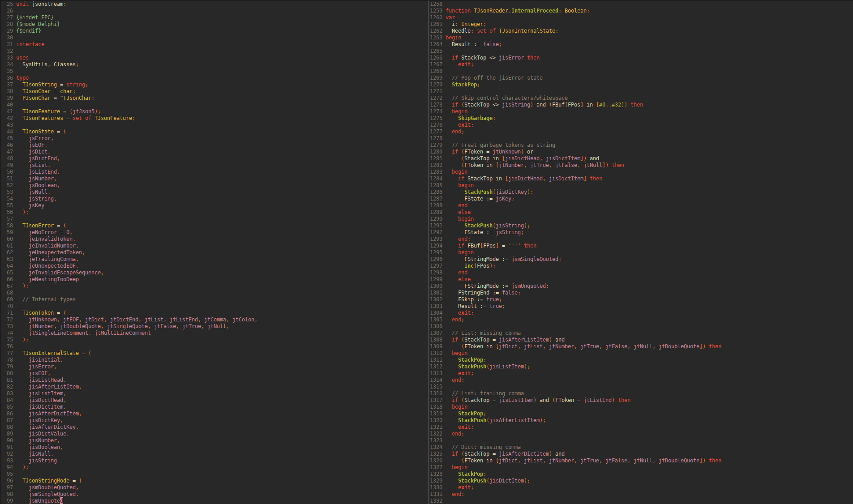Viewport: 853px width, 504px height.
Task: Click the 'Inc(FPos)' statement
Action: (x=479, y=266)
